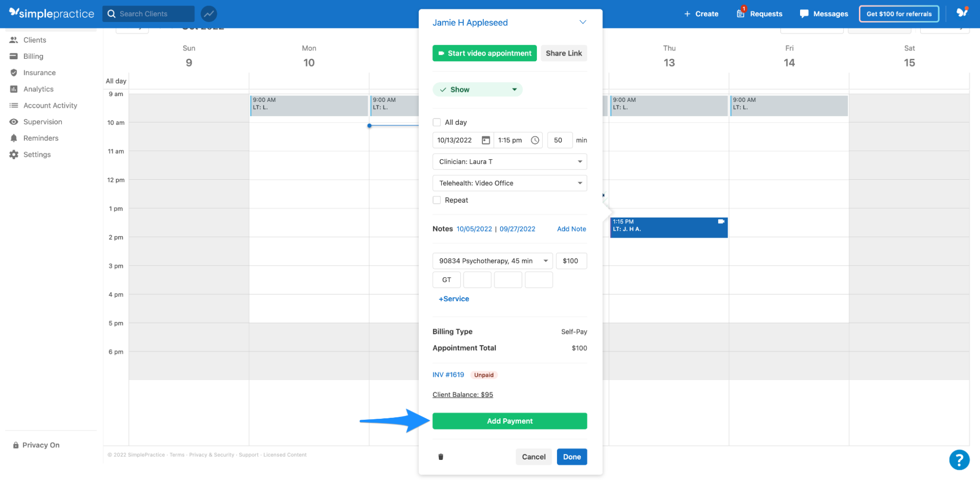The image size is (980, 480).
Task: Click the Cancel button
Action: tap(533, 456)
